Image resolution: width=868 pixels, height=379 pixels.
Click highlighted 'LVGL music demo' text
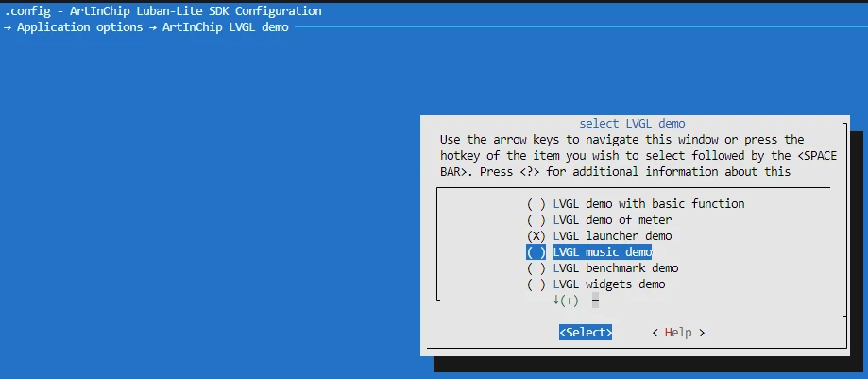[x=603, y=252]
